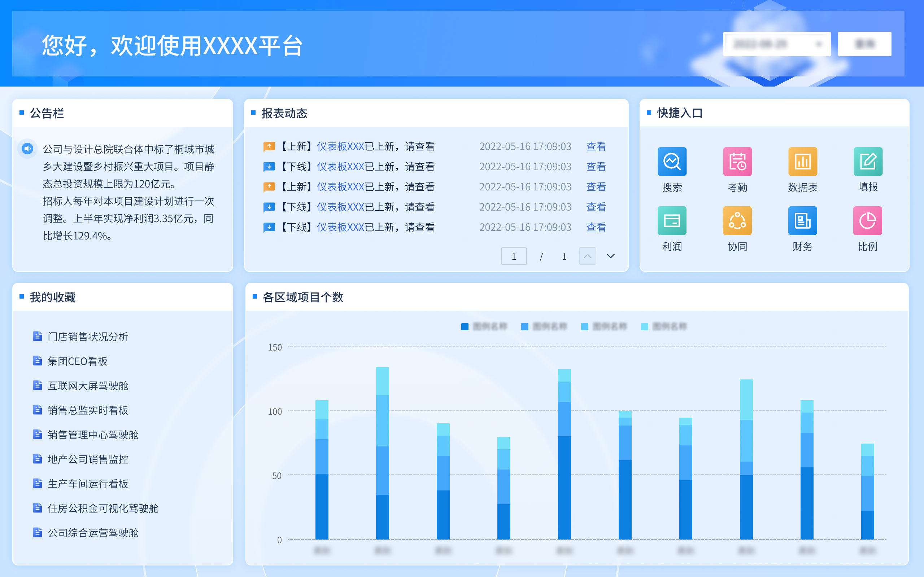924x577 pixels.
Task: Click the white button right of date picker
Action: pos(864,44)
